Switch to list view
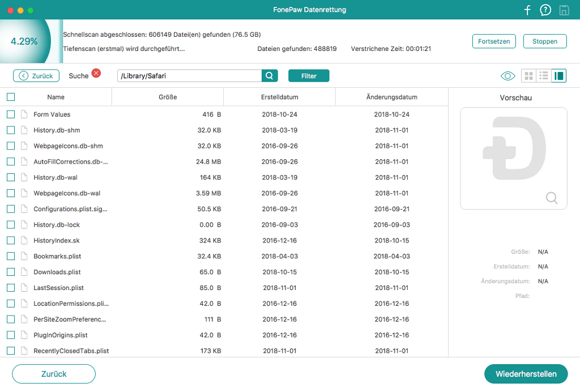This screenshot has width=580, height=392. point(544,76)
